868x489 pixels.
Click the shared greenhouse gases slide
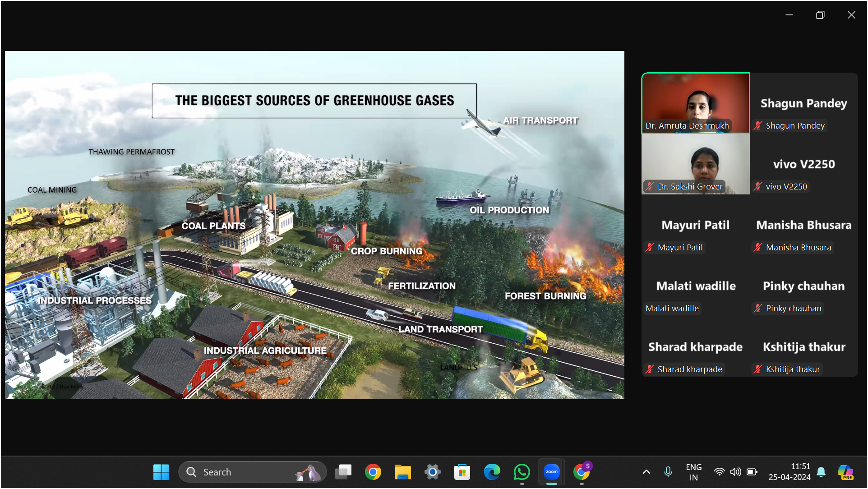[x=314, y=225]
